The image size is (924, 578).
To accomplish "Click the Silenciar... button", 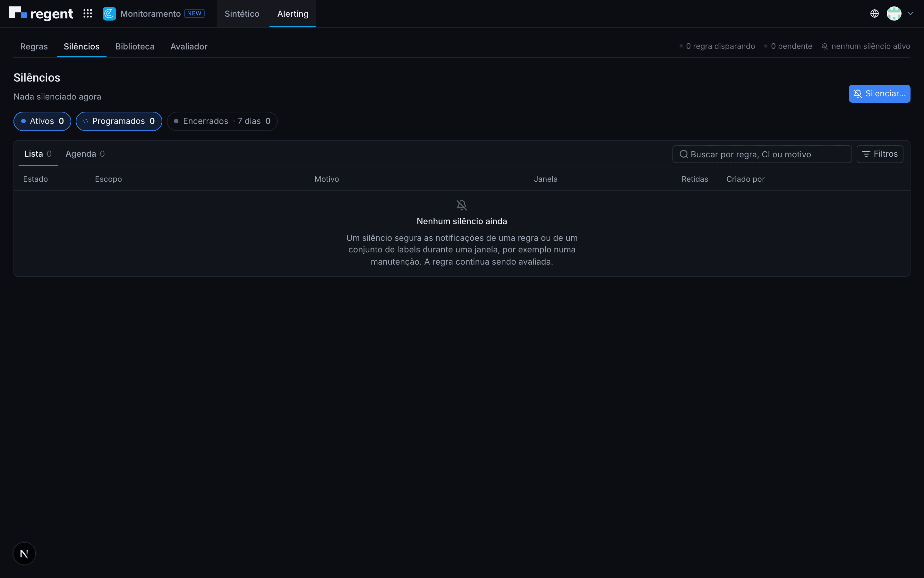I will [879, 94].
